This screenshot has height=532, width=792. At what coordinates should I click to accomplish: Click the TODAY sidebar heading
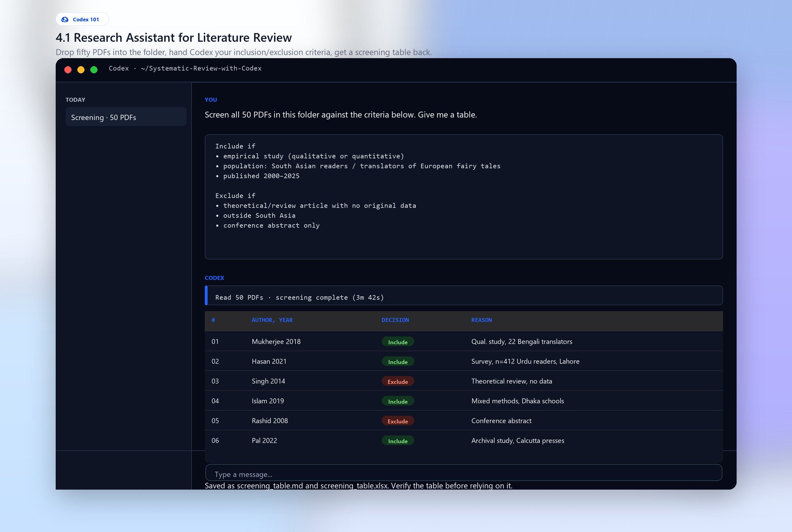coord(75,100)
